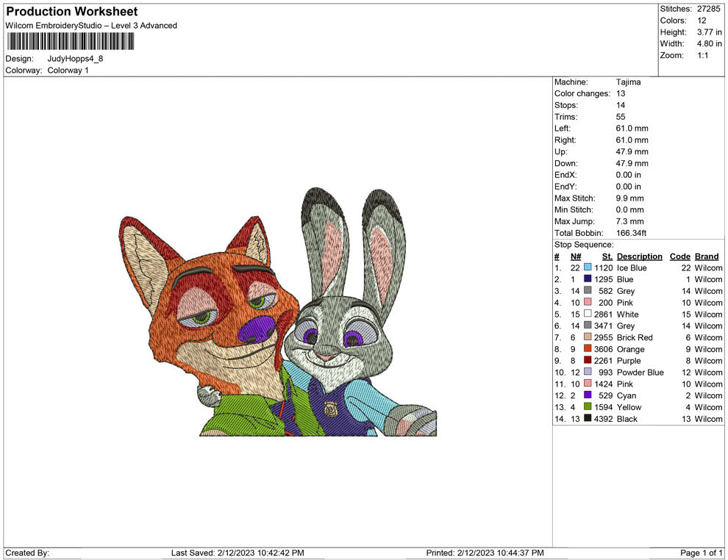Viewport: 728px width, 560px height.
Task: Click the Grey 3471 color swatch
Action: pyautogui.click(x=588, y=326)
